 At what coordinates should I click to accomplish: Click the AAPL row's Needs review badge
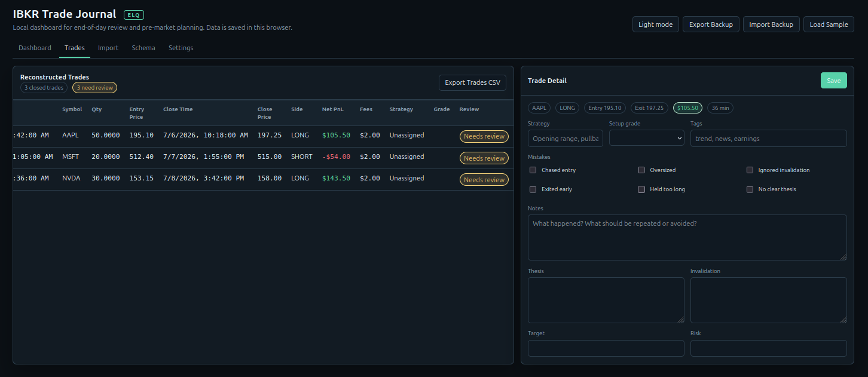484,136
